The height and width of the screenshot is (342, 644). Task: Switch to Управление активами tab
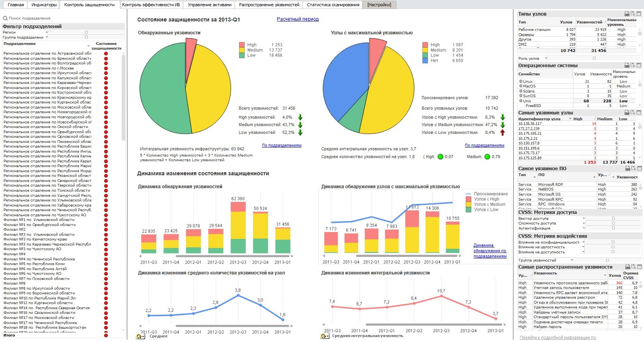pos(209,5)
